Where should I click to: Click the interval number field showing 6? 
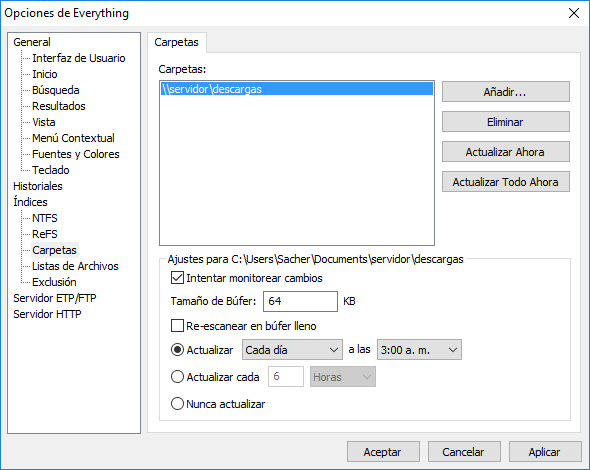click(286, 377)
